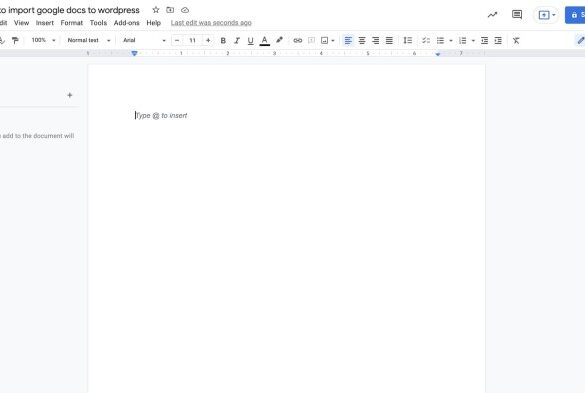The height and width of the screenshot is (393, 585).
Task: Click the plus icon in outline panel
Action: (70, 95)
